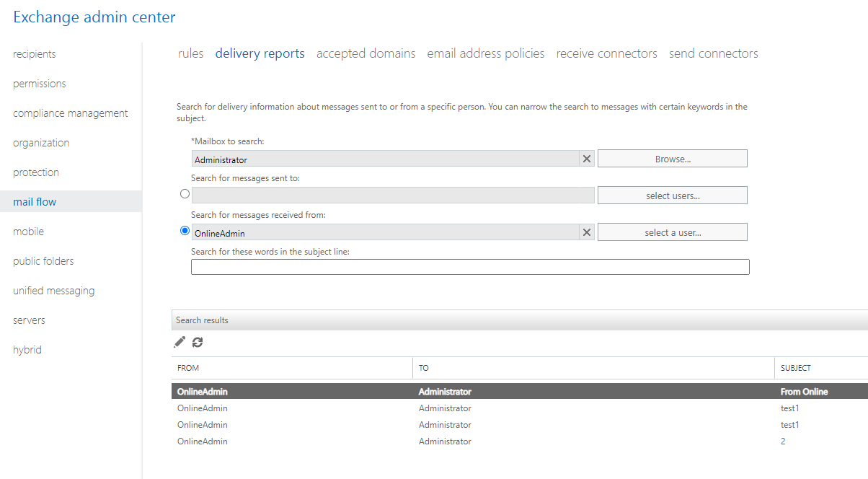Viewport: 868px width, 479px height.
Task: Click the subject line keywords text box
Action: point(470,267)
